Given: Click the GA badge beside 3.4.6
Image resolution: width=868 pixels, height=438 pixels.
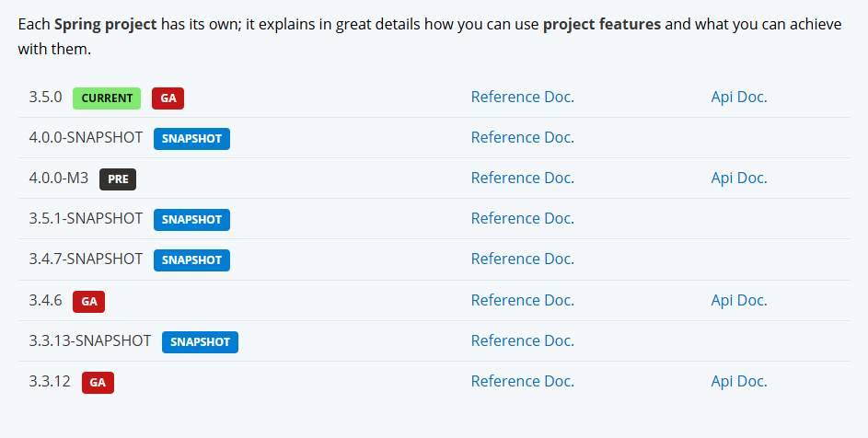Looking at the screenshot, I should 89,302.
